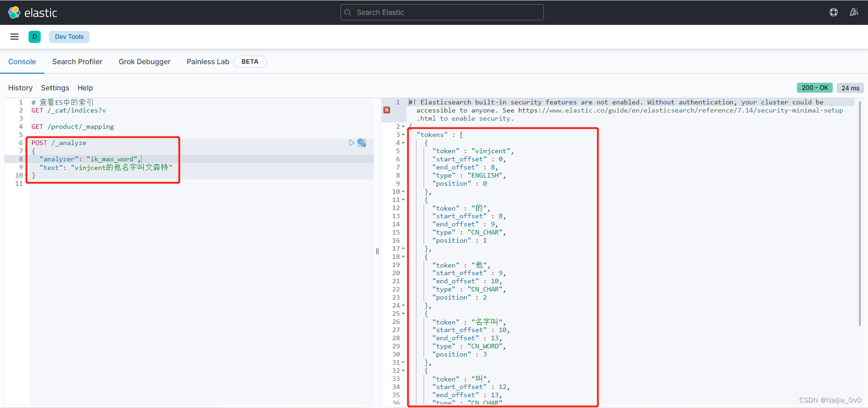The height and width of the screenshot is (408, 868).
Task: Open the History panel
Action: point(20,88)
